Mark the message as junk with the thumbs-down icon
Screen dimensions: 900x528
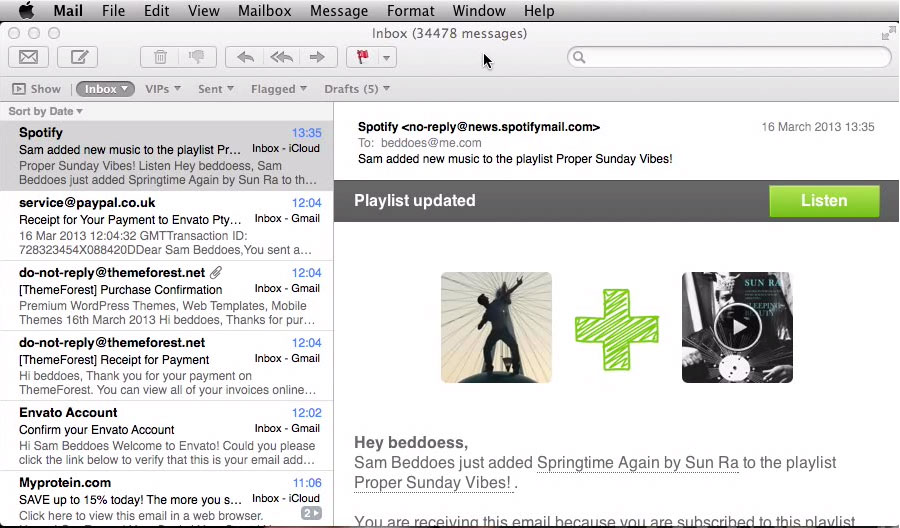(197, 57)
